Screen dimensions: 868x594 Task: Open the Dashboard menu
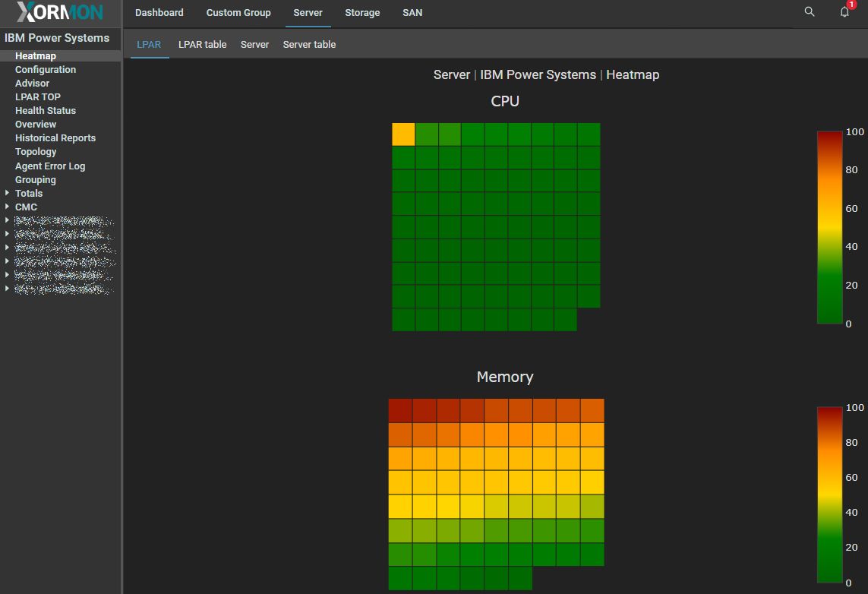[x=159, y=13]
